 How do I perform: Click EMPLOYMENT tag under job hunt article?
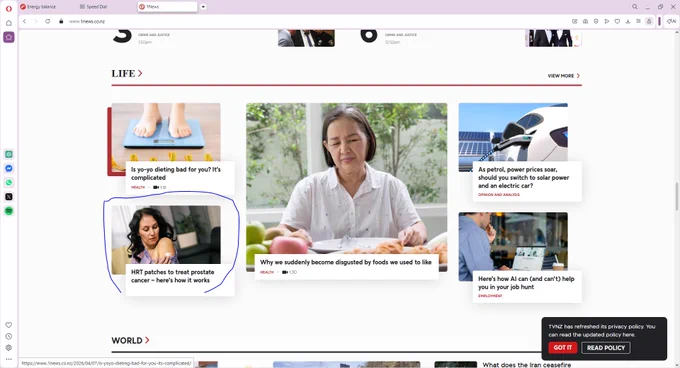(x=490, y=296)
